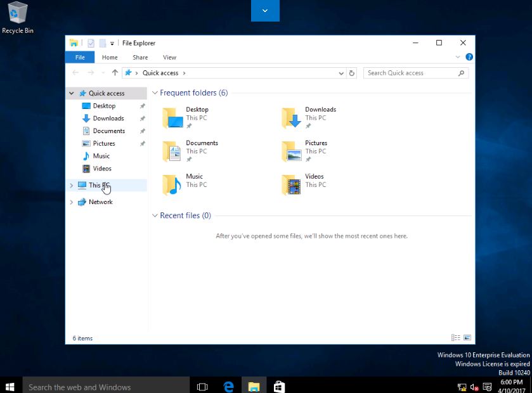Click the Task View taskbar icon
The width and height of the screenshot is (532, 393).
click(x=202, y=387)
